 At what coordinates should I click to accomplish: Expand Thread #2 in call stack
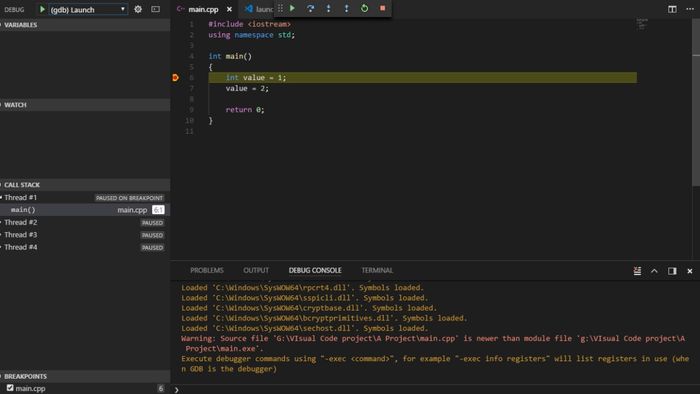pos(2,222)
